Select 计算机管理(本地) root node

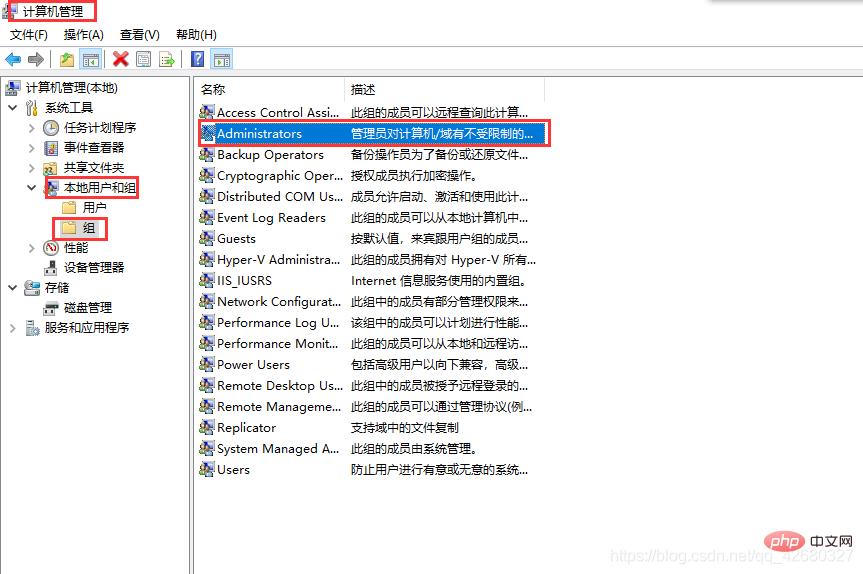click(72, 88)
